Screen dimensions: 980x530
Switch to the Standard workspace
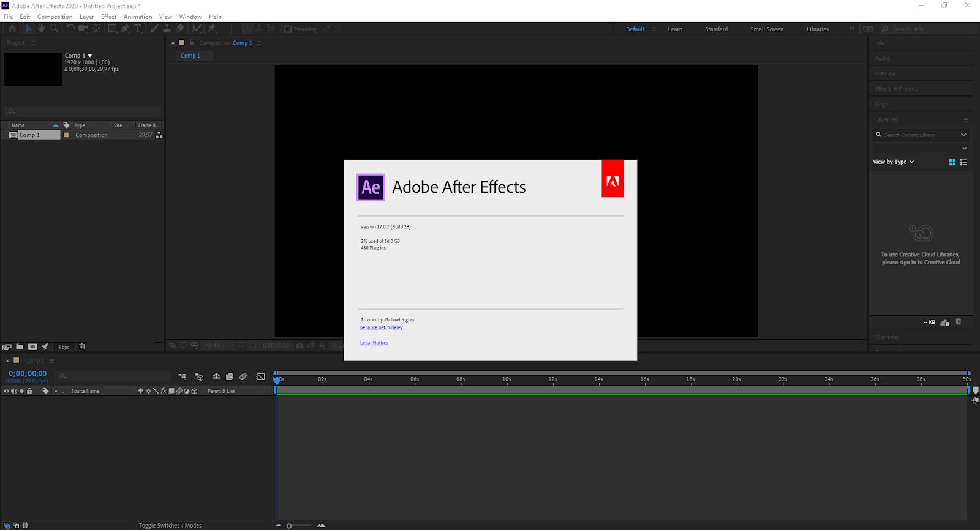(x=716, y=29)
